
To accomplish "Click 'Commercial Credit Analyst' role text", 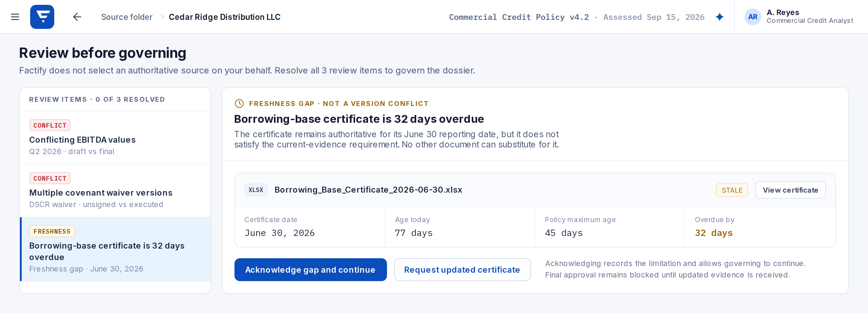I will pos(810,21).
